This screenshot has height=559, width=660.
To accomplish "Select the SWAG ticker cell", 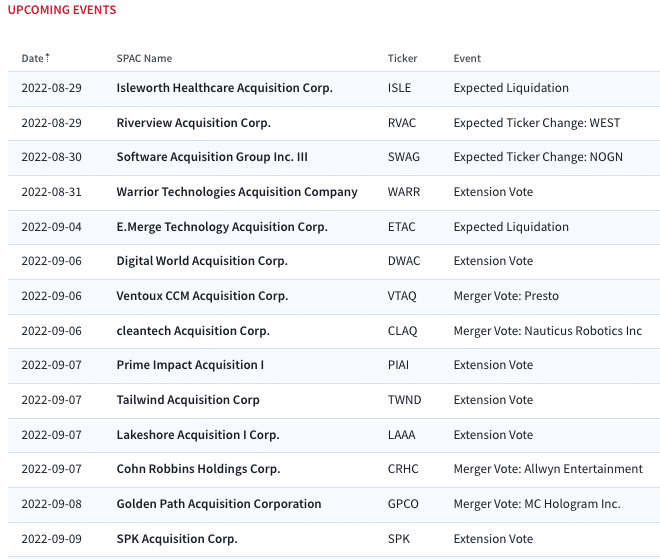I will pyautogui.click(x=404, y=157).
